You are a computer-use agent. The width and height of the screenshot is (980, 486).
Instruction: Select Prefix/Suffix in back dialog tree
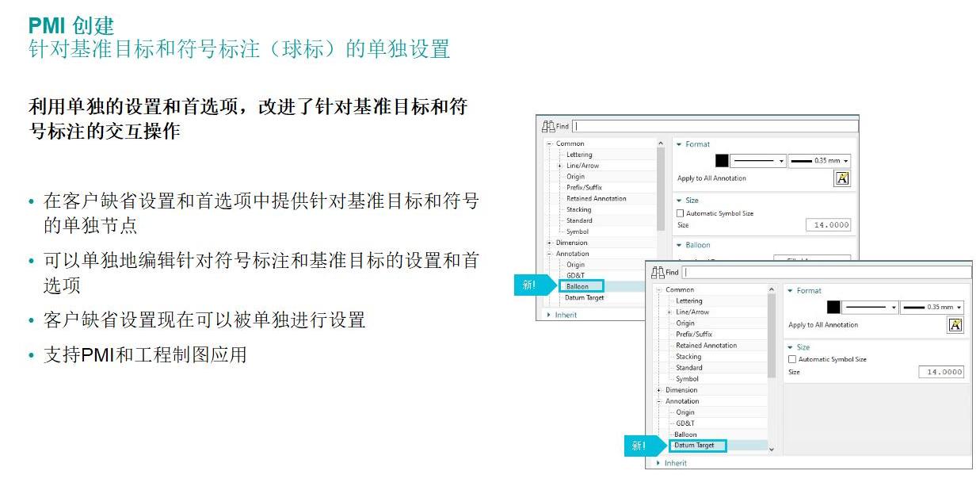pos(584,188)
